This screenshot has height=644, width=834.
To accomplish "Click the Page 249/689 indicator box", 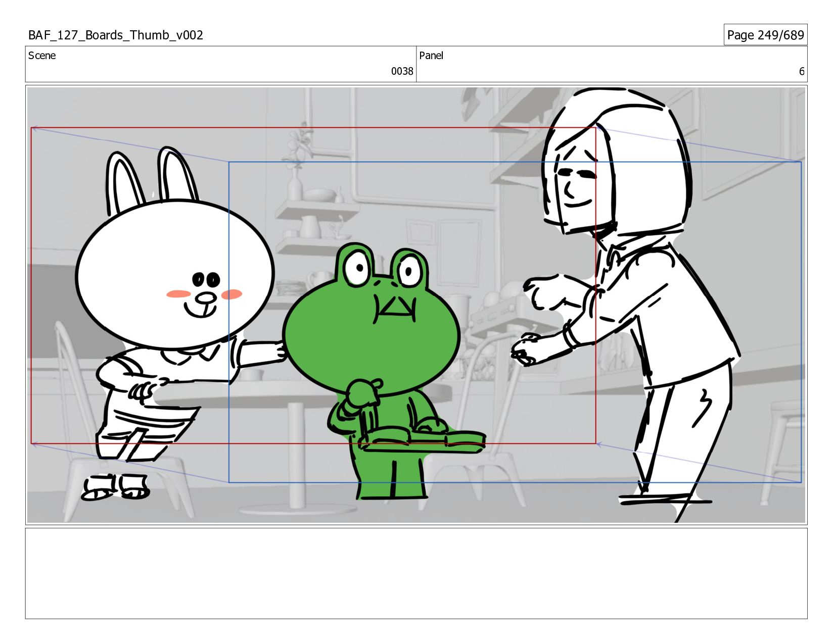I will pyautogui.click(x=765, y=35).
